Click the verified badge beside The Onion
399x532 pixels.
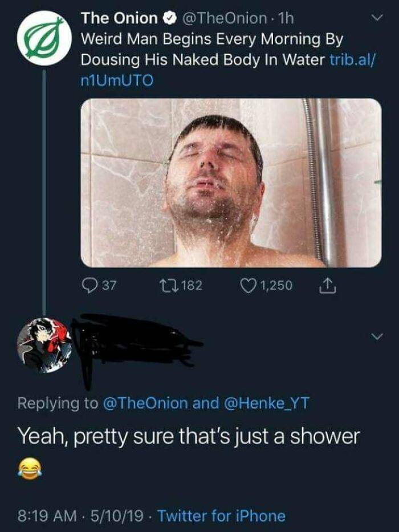coord(169,19)
